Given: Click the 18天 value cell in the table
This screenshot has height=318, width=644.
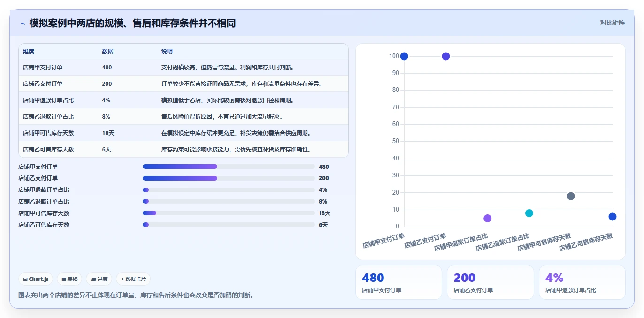Looking at the screenshot, I should (108, 133).
